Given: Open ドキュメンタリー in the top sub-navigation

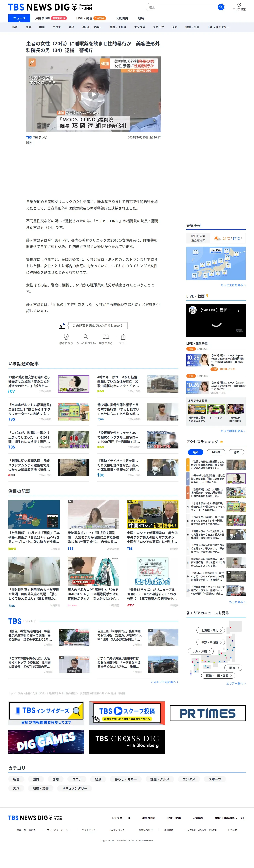Looking at the screenshot, I should (218, 27).
